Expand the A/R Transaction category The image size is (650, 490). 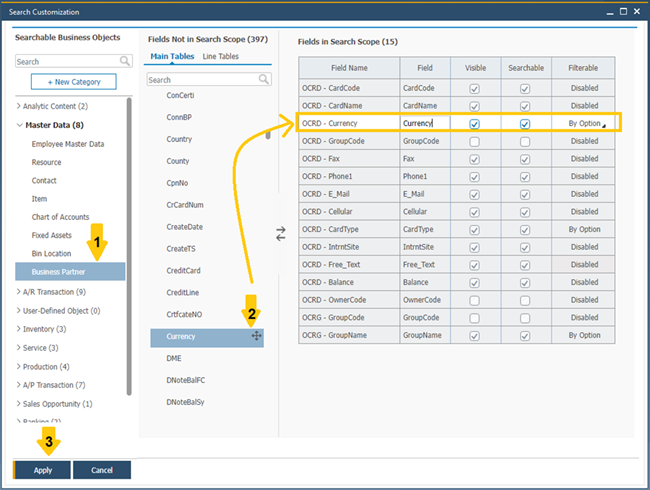(x=18, y=292)
